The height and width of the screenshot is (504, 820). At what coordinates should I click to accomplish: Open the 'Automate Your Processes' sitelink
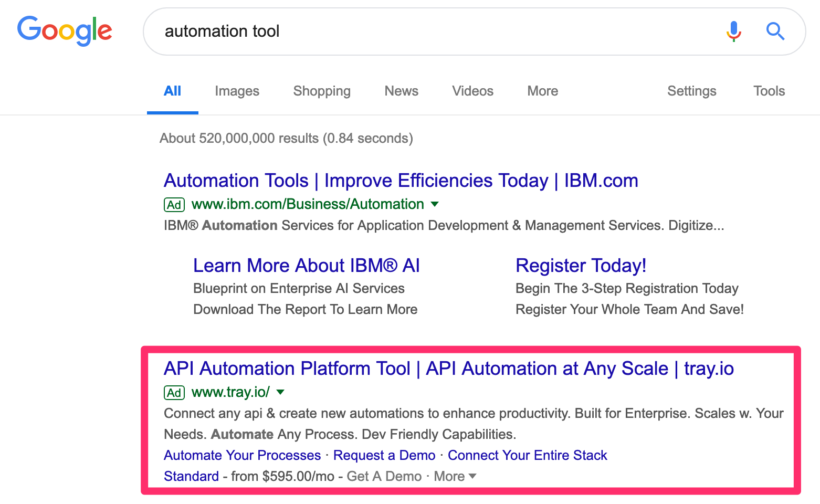coord(242,455)
